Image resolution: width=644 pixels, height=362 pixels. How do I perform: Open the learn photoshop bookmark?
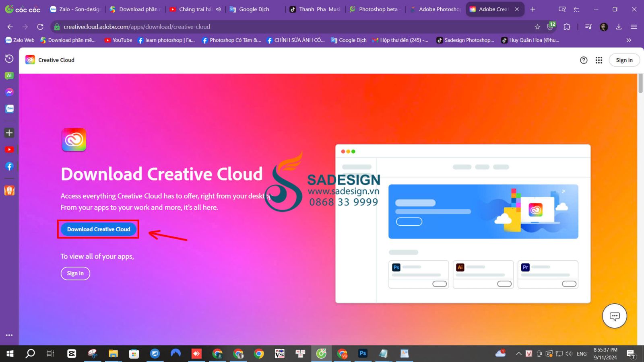click(x=166, y=40)
